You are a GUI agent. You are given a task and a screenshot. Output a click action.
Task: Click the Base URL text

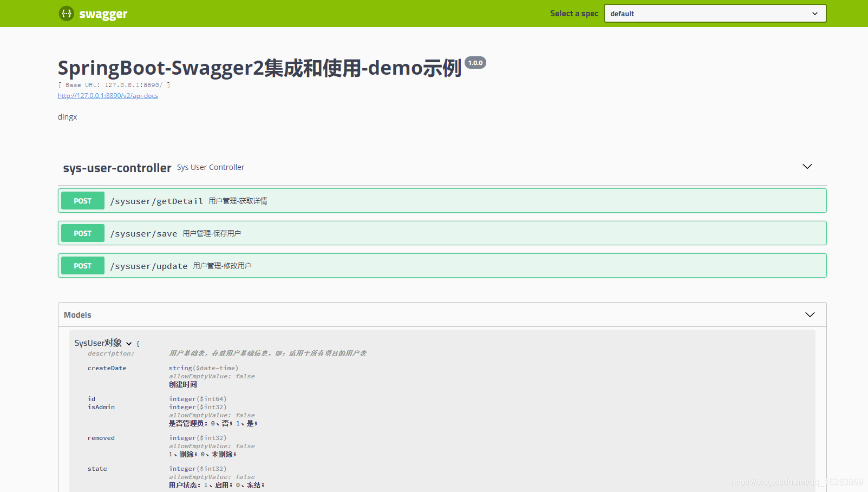coord(114,85)
